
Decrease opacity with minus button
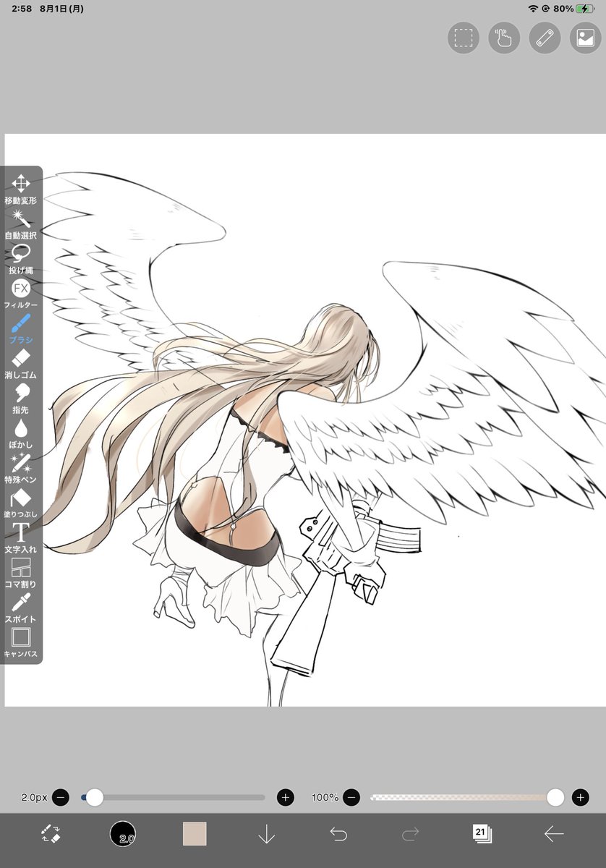click(351, 797)
